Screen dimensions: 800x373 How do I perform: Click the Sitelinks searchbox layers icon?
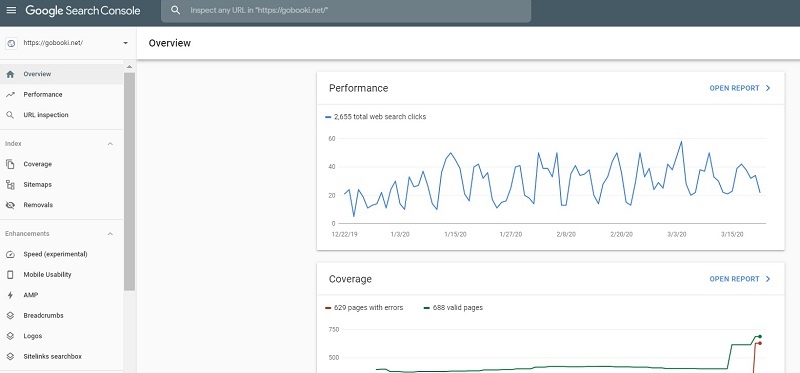pyautogui.click(x=10, y=356)
